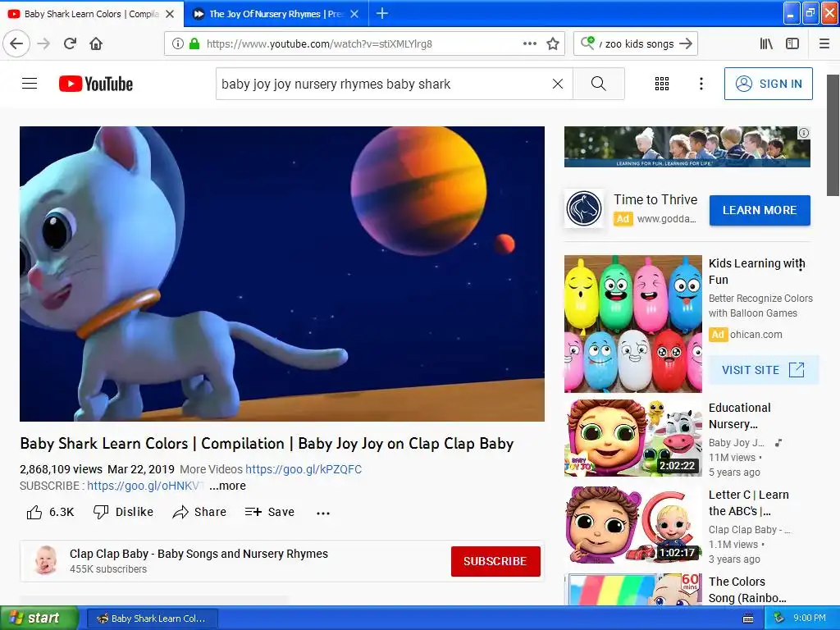Click the Letter C | Learn the ABC's title
This screenshot has width=840, height=630.
749,503
